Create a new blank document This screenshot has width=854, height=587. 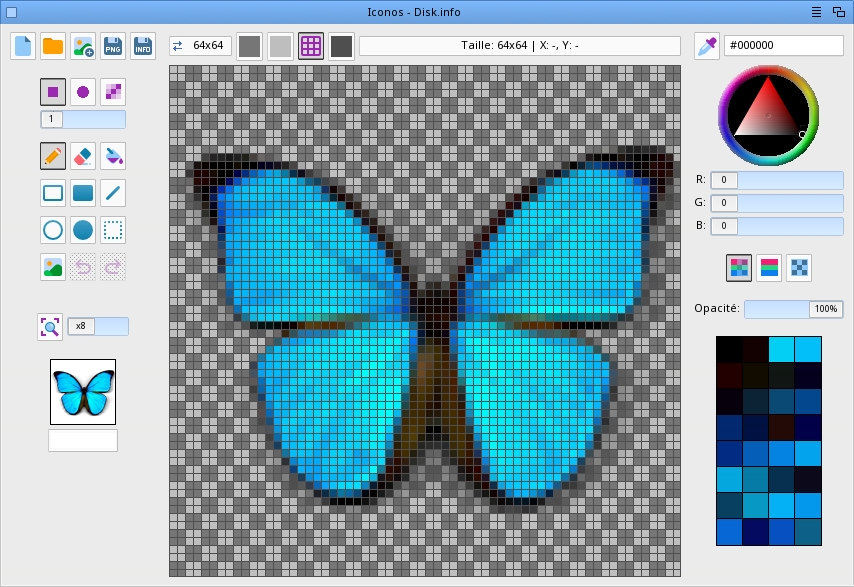(x=23, y=46)
